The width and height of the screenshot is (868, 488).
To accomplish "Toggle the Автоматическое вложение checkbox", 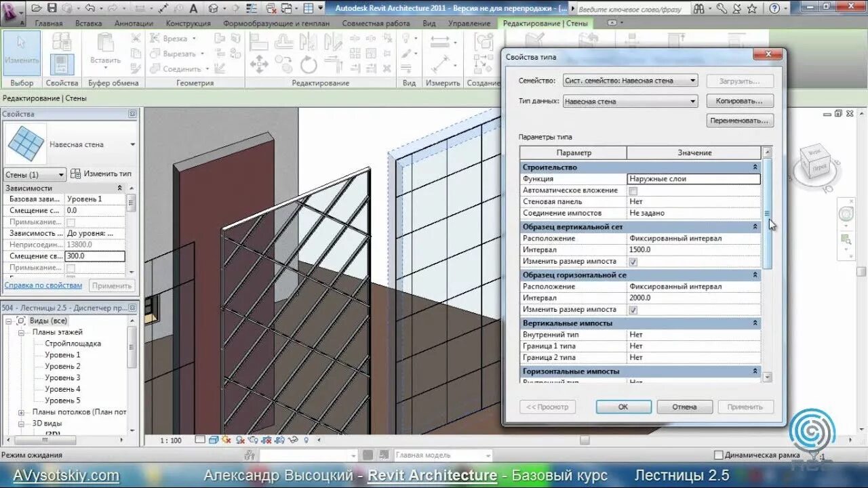I will click(x=633, y=190).
